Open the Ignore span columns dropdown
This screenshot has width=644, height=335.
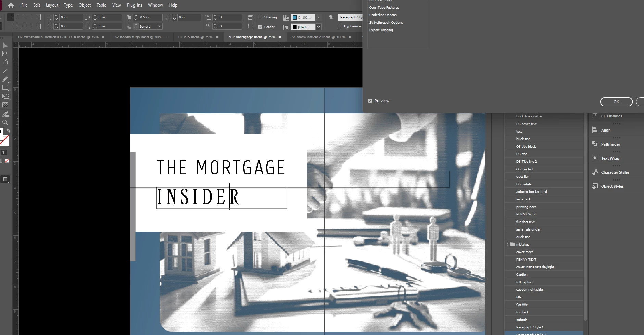coord(159,26)
